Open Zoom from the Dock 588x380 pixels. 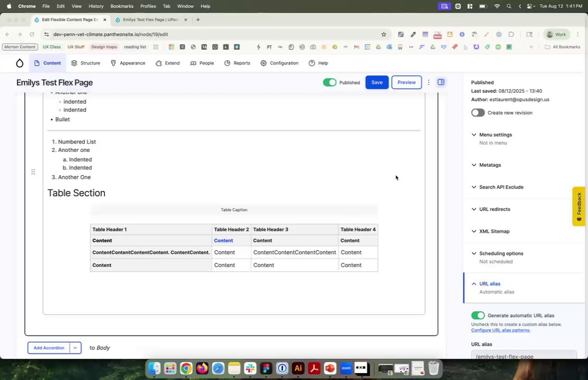pyautogui.click(x=346, y=368)
